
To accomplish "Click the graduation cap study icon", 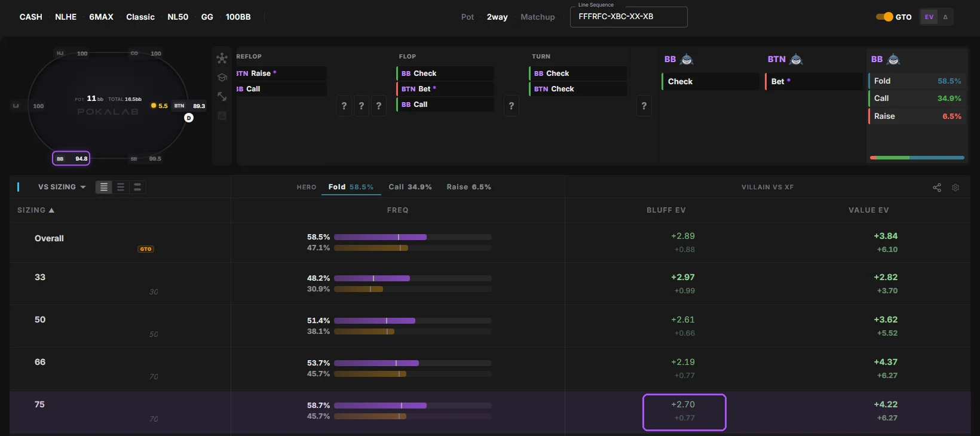I will pos(222,77).
